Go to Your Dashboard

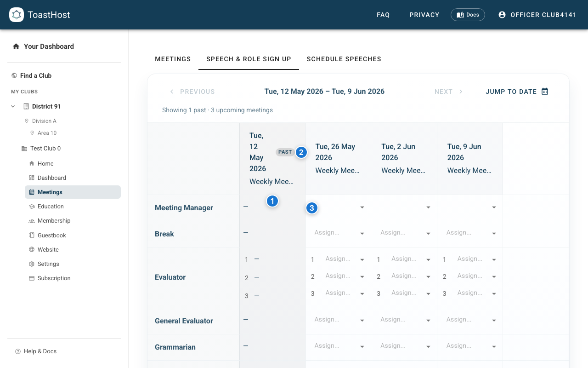point(49,46)
